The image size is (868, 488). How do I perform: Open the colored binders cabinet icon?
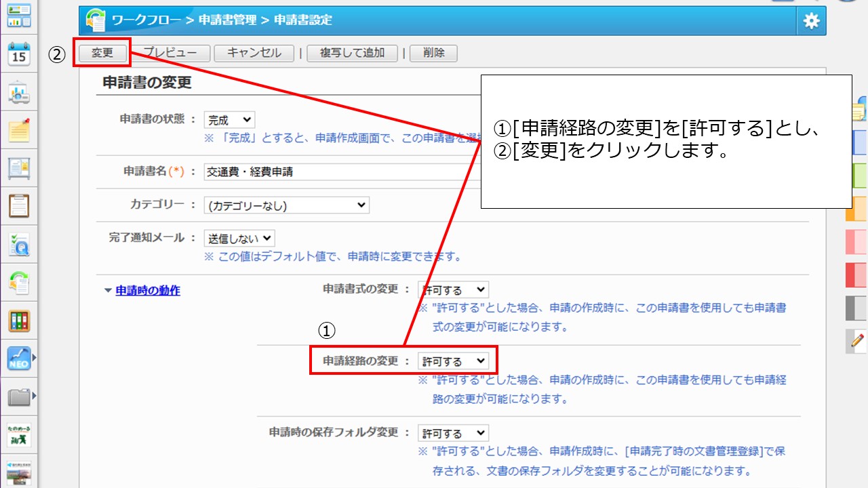pyautogui.click(x=19, y=321)
